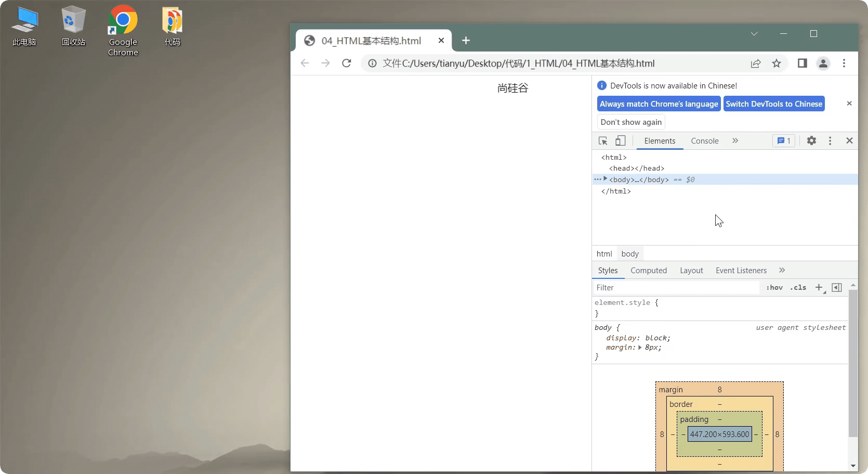
Task: Show more DevTools tabs beside Console
Action: point(735,141)
